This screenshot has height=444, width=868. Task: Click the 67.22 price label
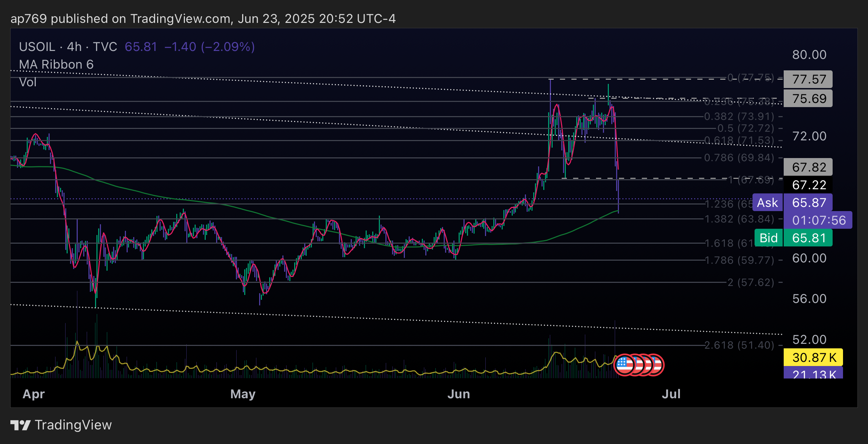click(808, 185)
